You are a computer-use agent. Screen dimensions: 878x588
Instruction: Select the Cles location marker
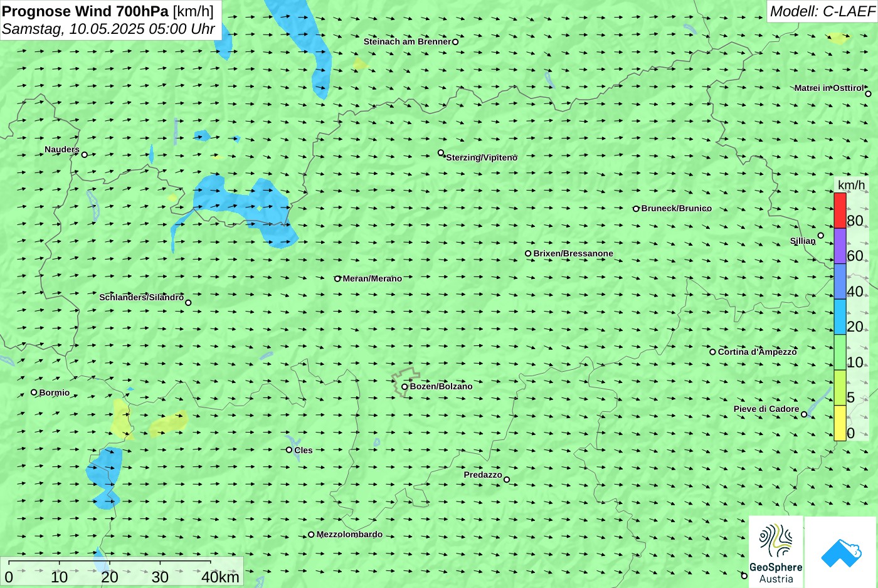[x=289, y=450]
